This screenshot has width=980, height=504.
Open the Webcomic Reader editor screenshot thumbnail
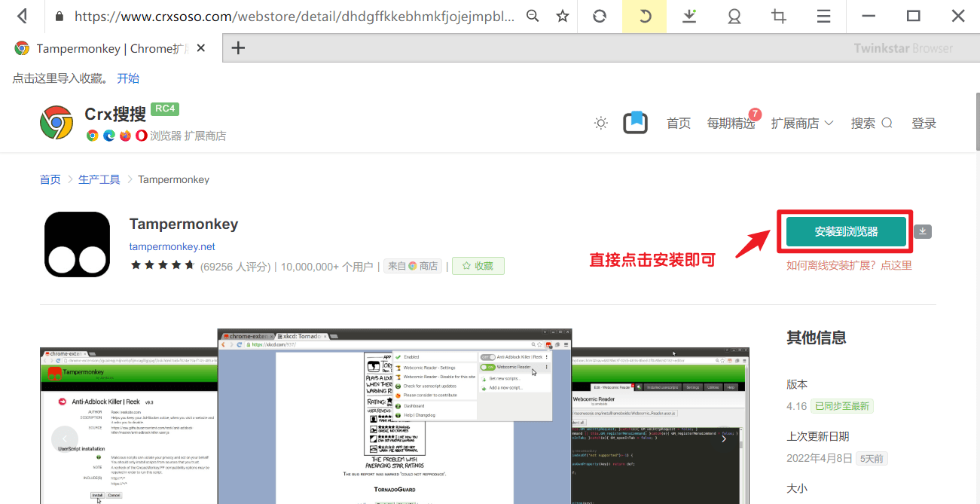click(x=661, y=426)
